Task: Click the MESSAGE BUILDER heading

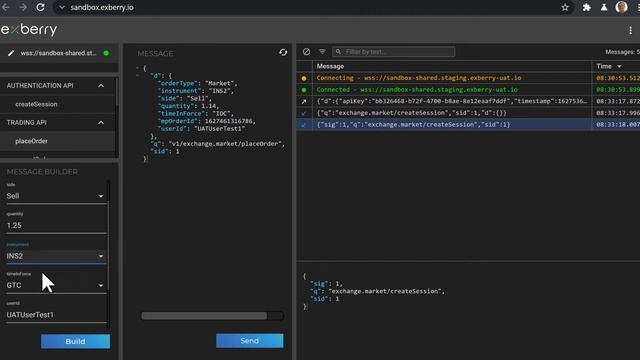Action: click(42, 172)
